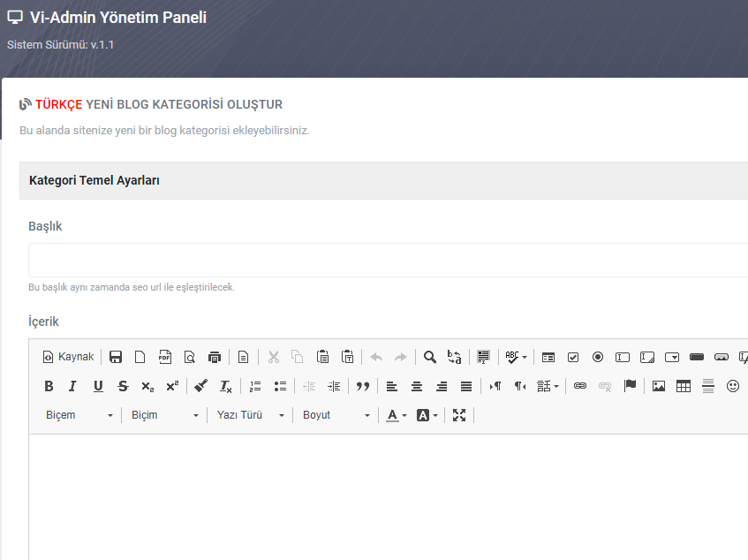748x560 pixels.
Task: Click the Templates icon
Action: pyautogui.click(x=243, y=357)
